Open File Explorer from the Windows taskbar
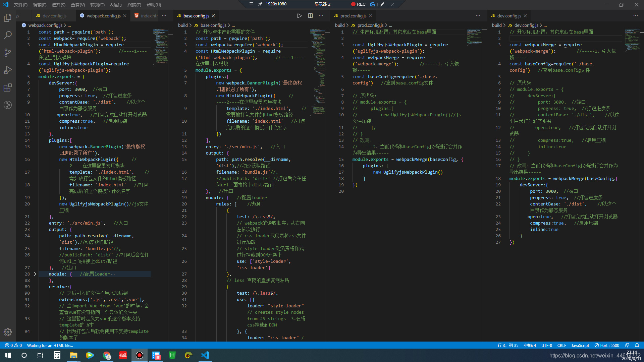The image size is (644, 362). coord(74,355)
